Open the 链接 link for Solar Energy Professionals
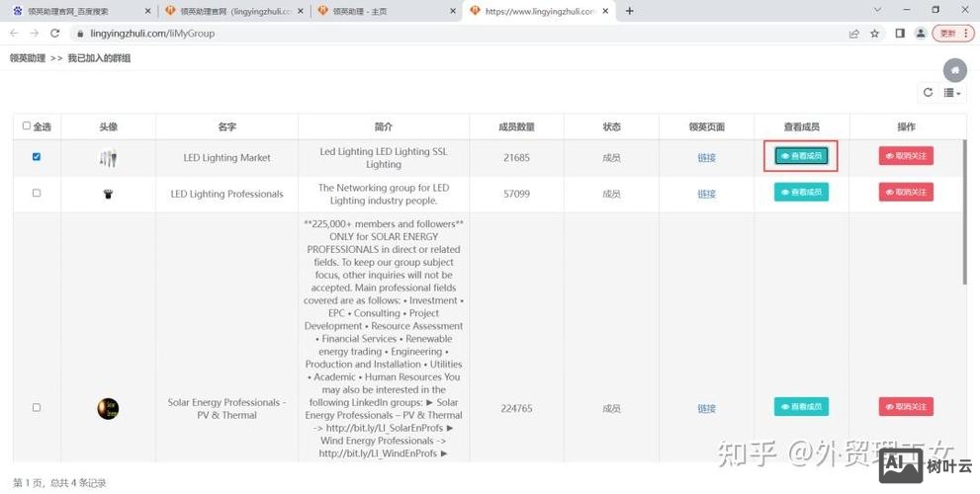Image resolution: width=980 pixels, height=494 pixels. tap(706, 408)
